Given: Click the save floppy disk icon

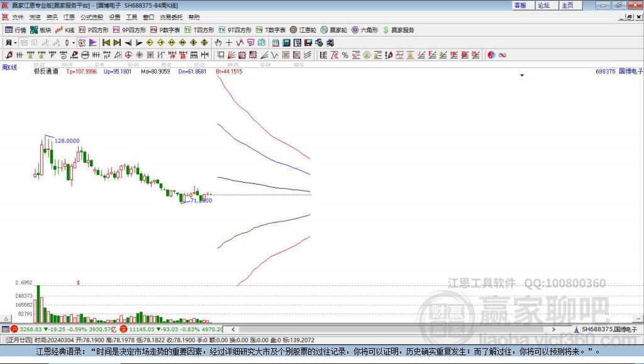Looking at the screenshot, I should (x=308, y=43).
